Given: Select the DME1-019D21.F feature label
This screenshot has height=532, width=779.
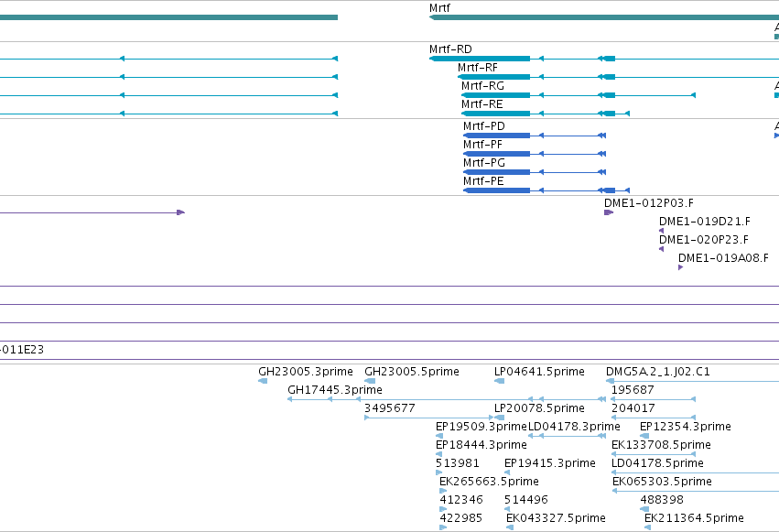Looking at the screenshot, I should click(705, 222).
